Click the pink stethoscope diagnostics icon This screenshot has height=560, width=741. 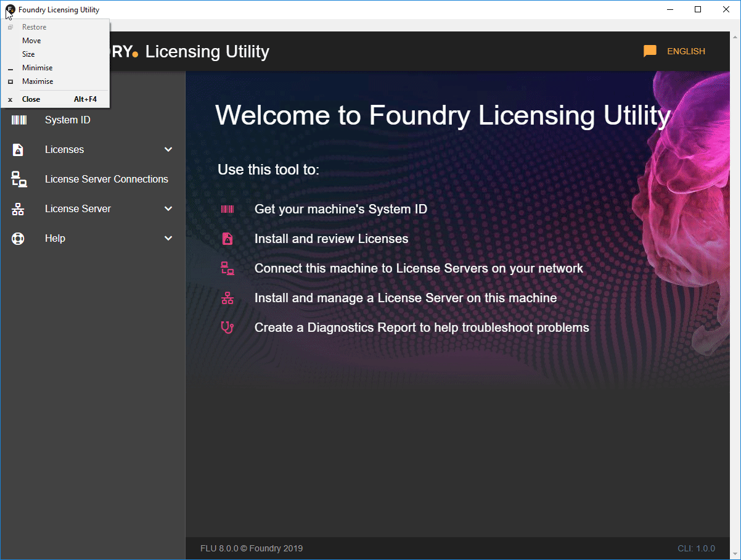pyautogui.click(x=227, y=327)
